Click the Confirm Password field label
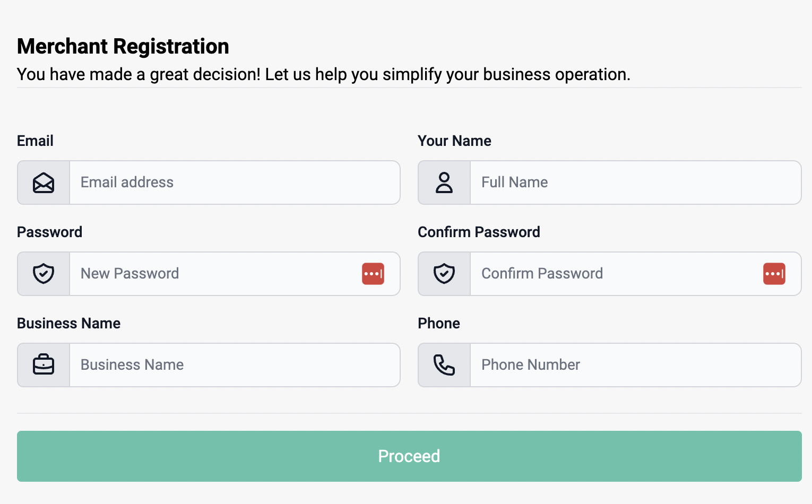This screenshot has height=504, width=812. pos(479,232)
